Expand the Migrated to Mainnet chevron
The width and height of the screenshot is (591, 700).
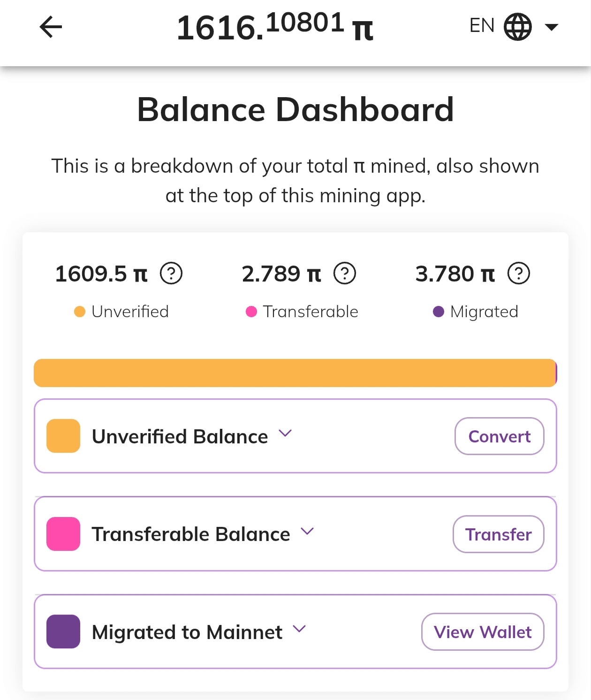(x=299, y=629)
